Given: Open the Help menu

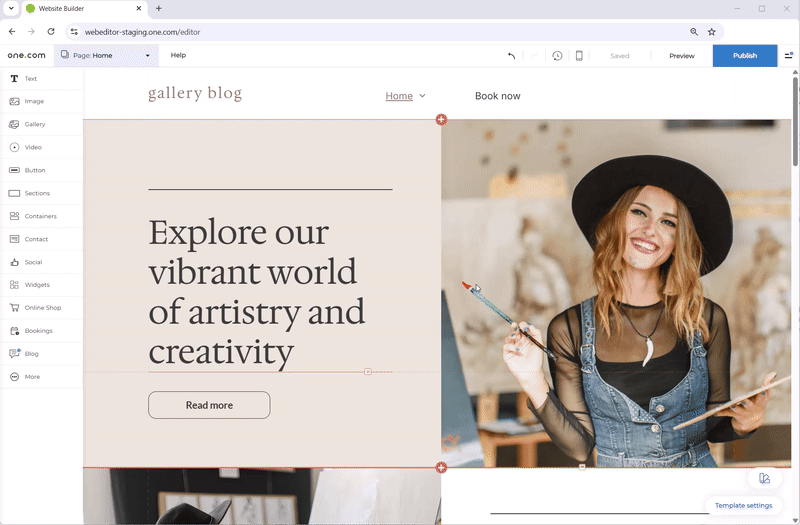Looking at the screenshot, I should tap(178, 56).
